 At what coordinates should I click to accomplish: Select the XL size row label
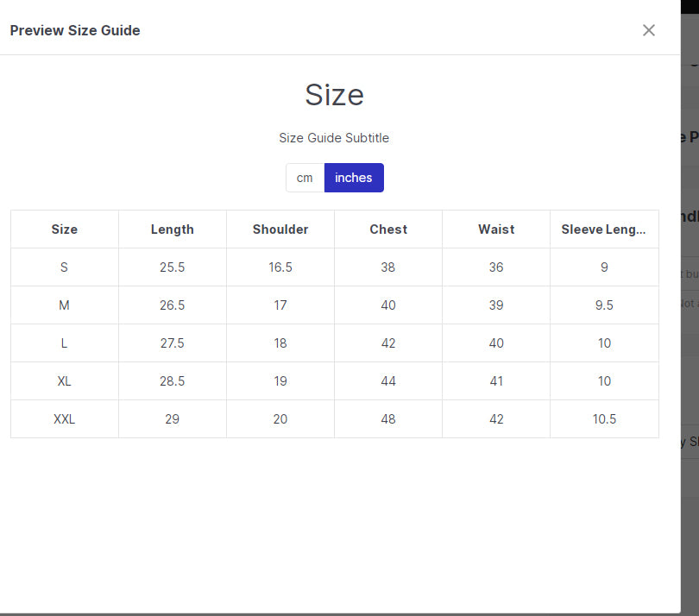click(65, 381)
